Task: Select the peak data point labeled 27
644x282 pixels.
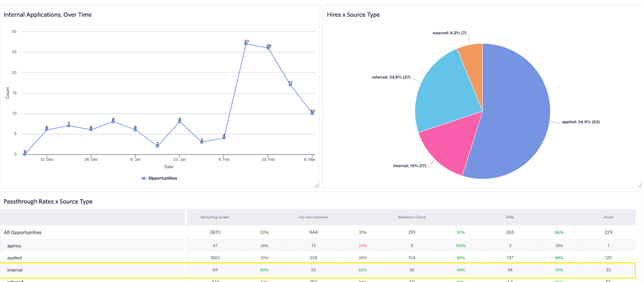Action: pos(246,44)
